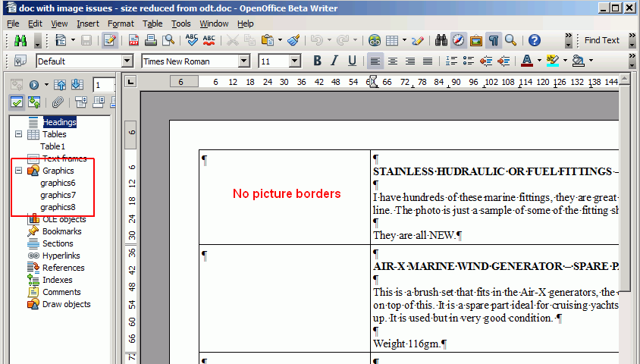Toggle the Navigator compass icon
The image size is (640, 364).
point(458,40)
